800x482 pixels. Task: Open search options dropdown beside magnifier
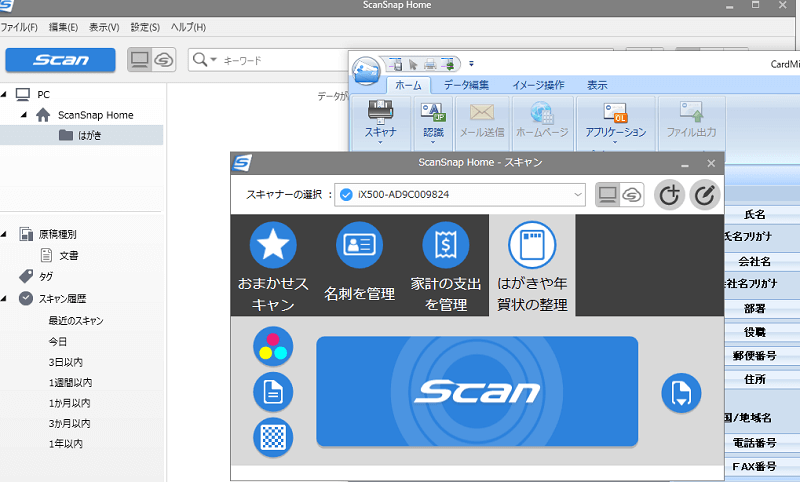coord(214,60)
